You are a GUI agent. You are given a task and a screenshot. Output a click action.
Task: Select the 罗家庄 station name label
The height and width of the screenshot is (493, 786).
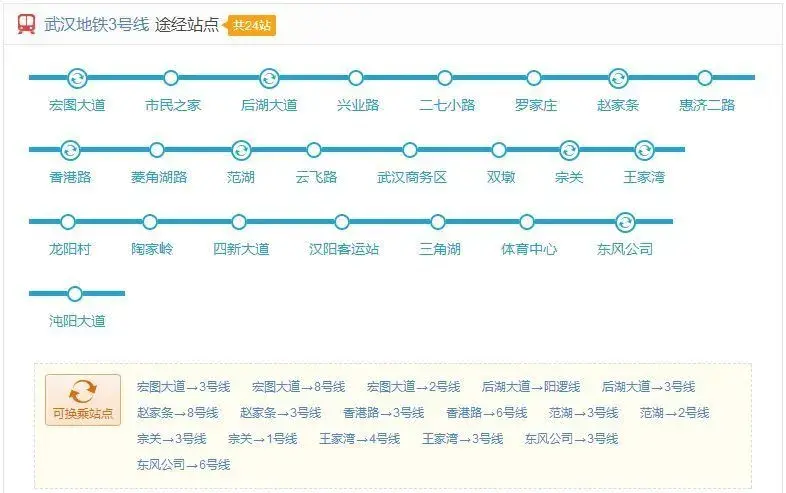(536, 105)
